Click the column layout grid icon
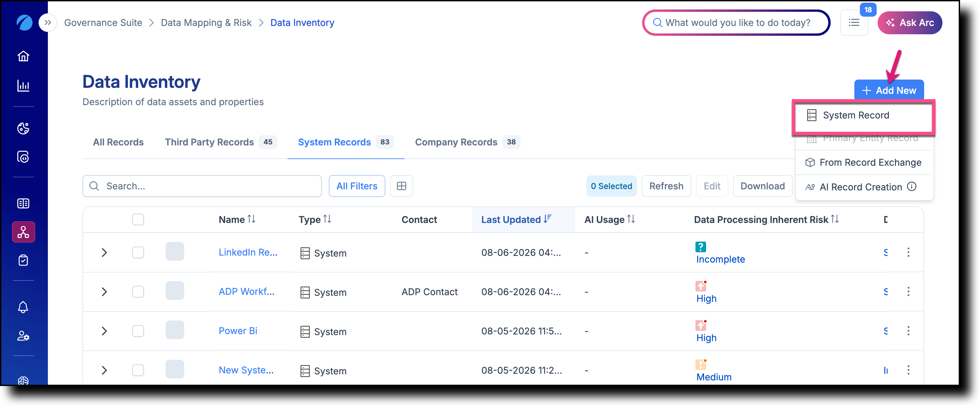Image resolution: width=980 pixels, height=406 pixels. [x=401, y=186]
